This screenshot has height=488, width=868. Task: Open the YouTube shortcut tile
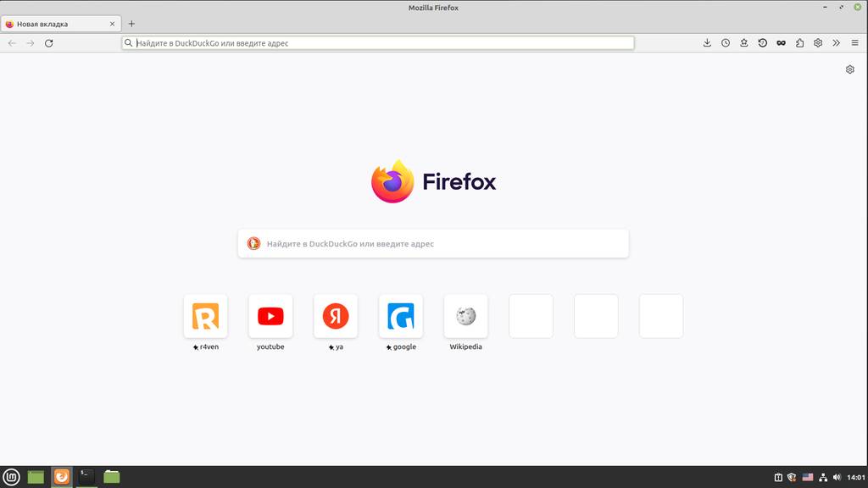(270, 317)
